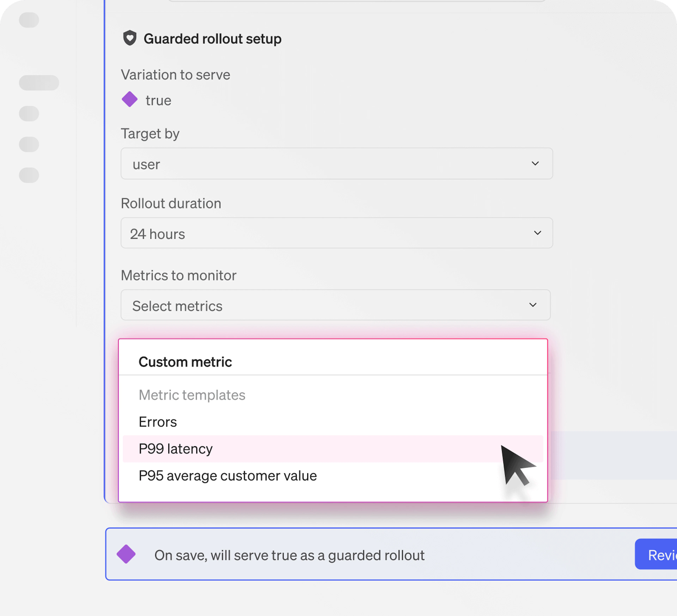677x616 pixels.
Task: Click the purple diamond next to true
Action: coord(130,99)
